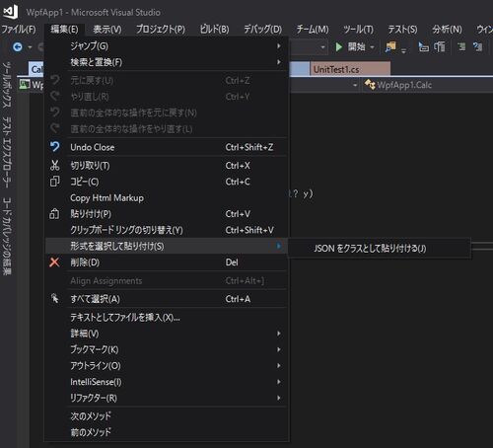Open the プロジェクト(P) menu
Image resolution: width=493 pixels, height=448 pixels.
[x=161, y=30]
